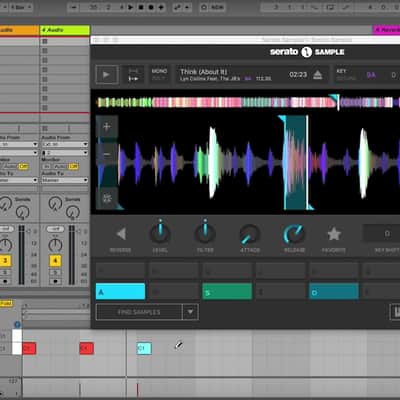The image size is (400, 400).
Task: Click the re-enable automation icon in Ableton toolbar
Action: tap(187, 7)
